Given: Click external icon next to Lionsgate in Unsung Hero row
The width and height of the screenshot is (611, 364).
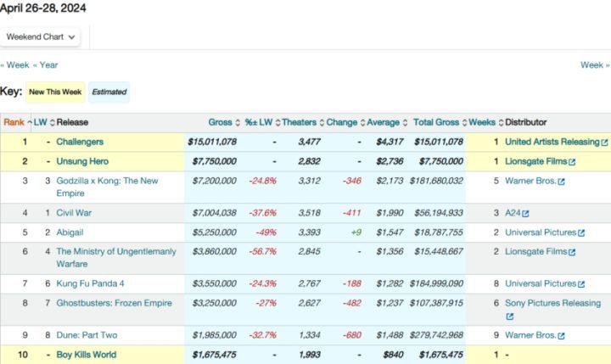Looking at the screenshot, I should 572,162.
